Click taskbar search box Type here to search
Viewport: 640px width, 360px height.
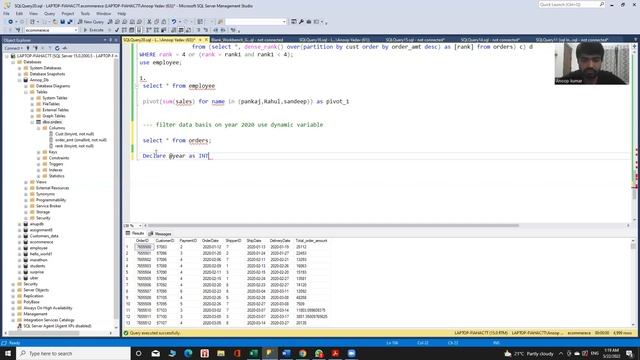[x=73, y=353]
